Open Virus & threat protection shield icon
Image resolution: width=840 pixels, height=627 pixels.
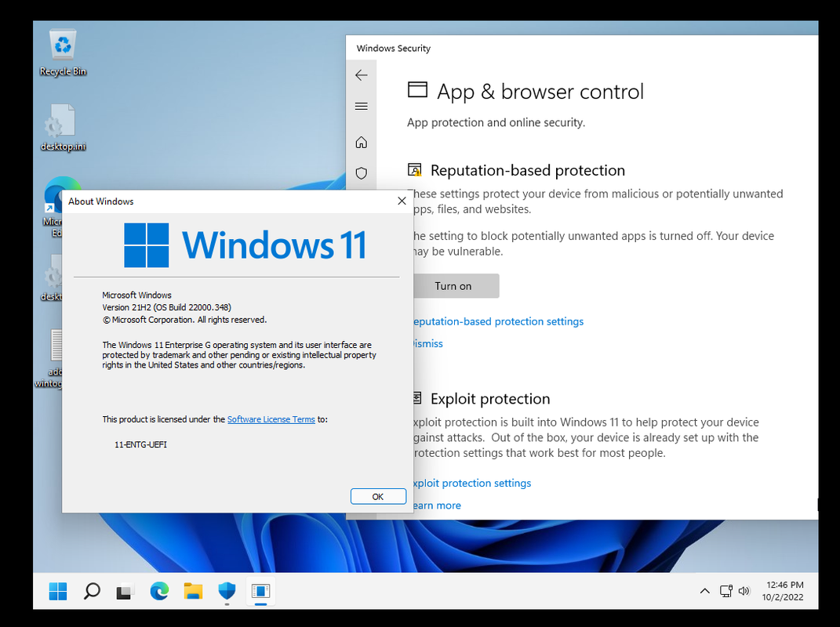point(361,173)
